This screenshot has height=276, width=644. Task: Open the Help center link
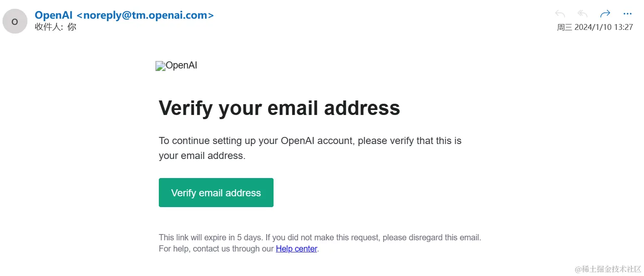click(x=296, y=249)
